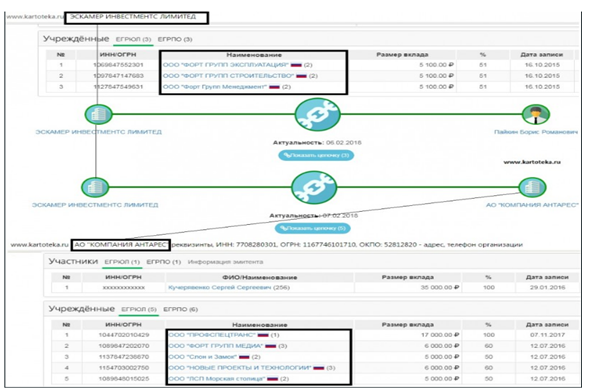Click the ЭСКАМЕР building icon in the Антарес chain
The width and height of the screenshot is (589, 389).
pos(95,187)
